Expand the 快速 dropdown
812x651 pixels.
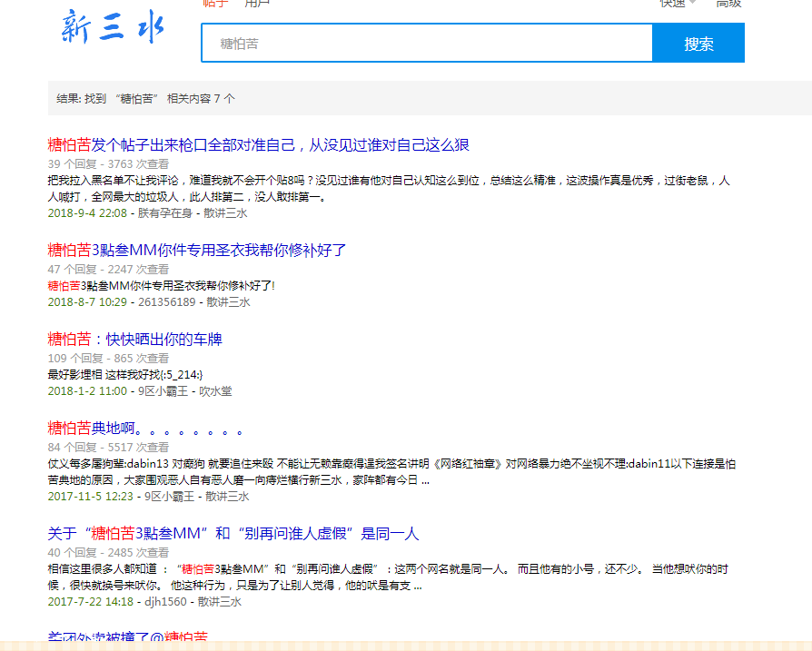[x=678, y=4]
